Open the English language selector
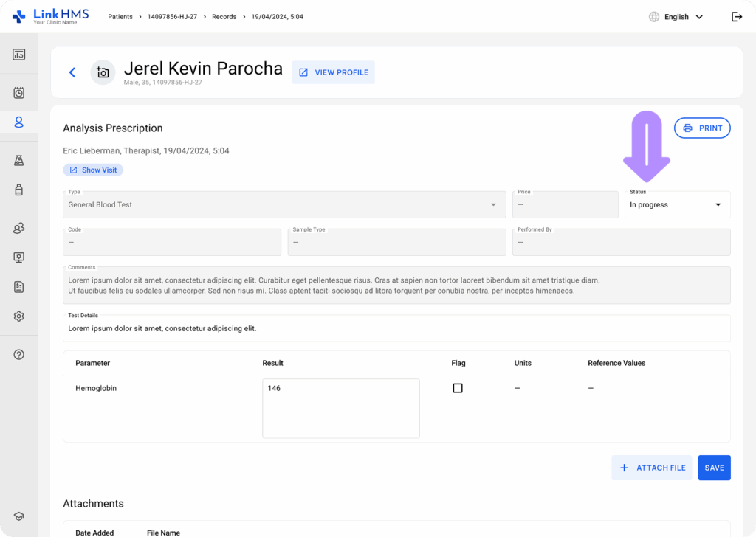The height and width of the screenshot is (537, 756). (676, 17)
